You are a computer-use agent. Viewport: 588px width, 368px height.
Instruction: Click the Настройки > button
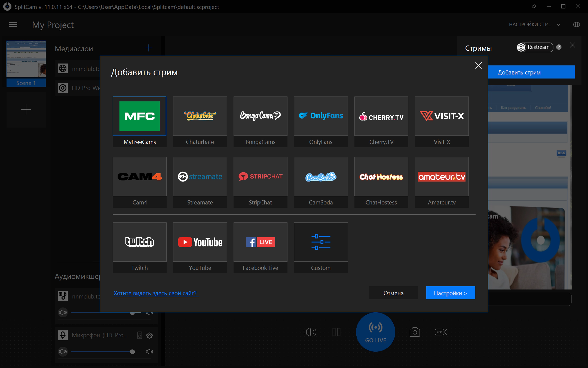pyautogui.click(x=451, y=293)
